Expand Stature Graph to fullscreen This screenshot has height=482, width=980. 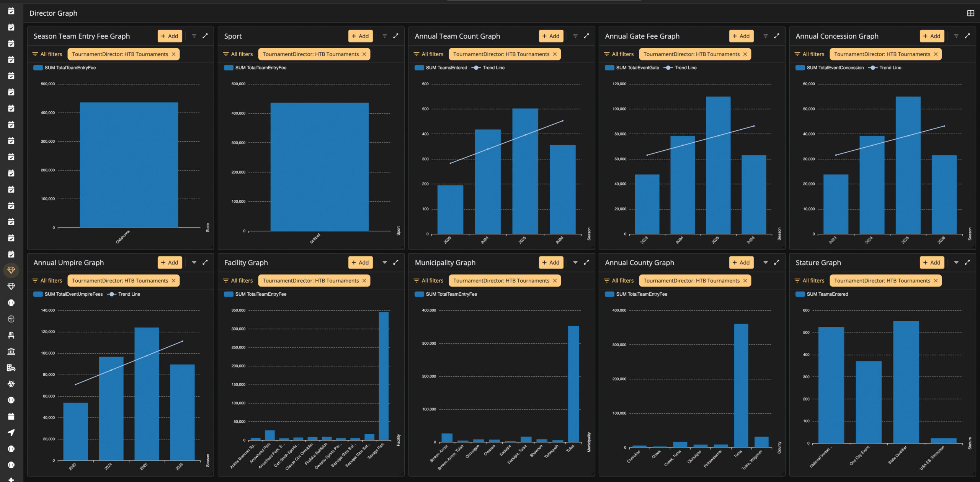967,262
